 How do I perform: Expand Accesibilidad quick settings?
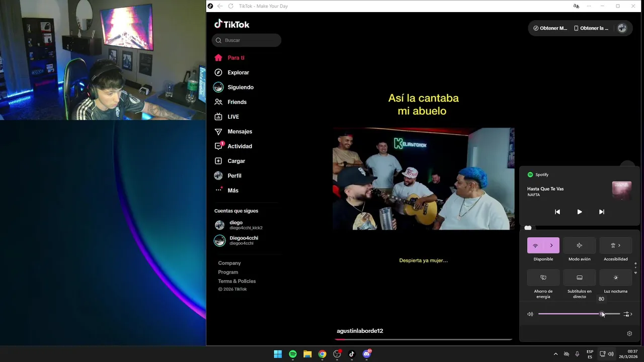pyautogui.click(x=616, y=245)
